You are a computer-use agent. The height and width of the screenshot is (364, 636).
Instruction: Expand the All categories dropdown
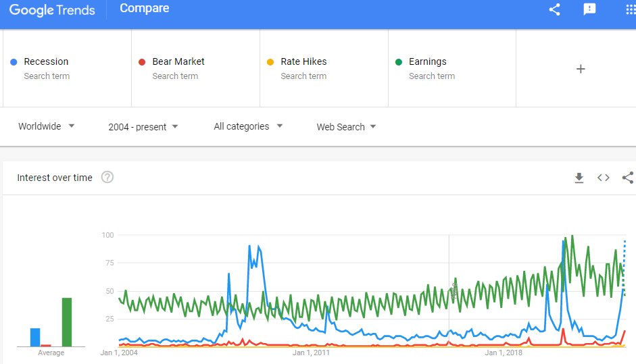(248, 126)
